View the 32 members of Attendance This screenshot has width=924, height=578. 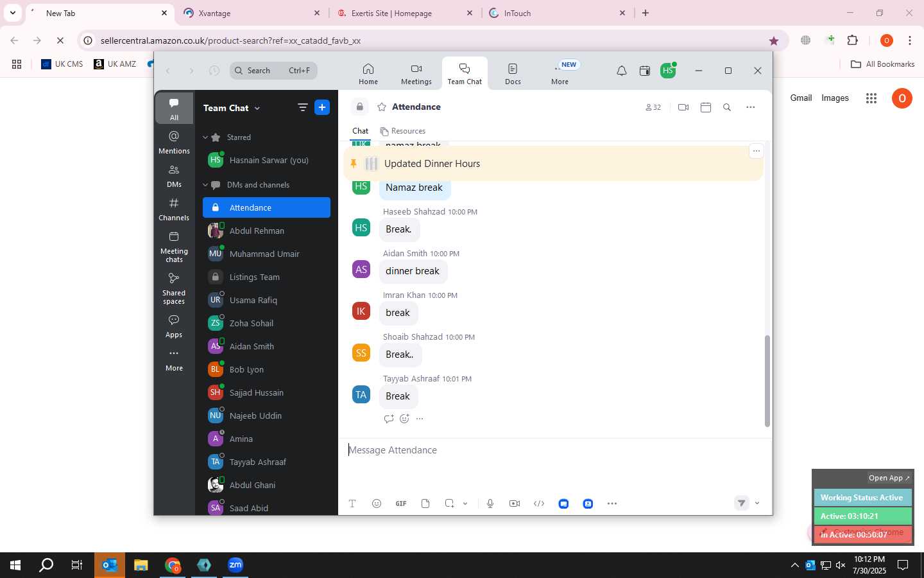[x=653, y=107]
